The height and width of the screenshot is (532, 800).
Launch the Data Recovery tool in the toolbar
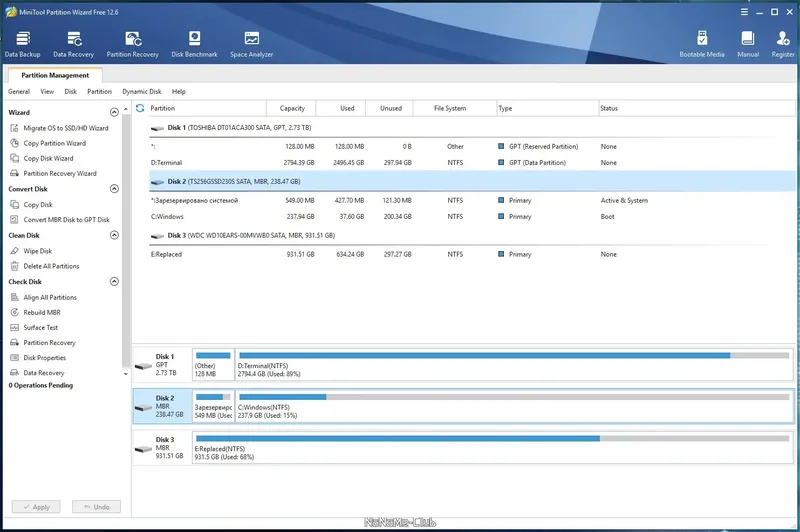click(x=73, y=42)
